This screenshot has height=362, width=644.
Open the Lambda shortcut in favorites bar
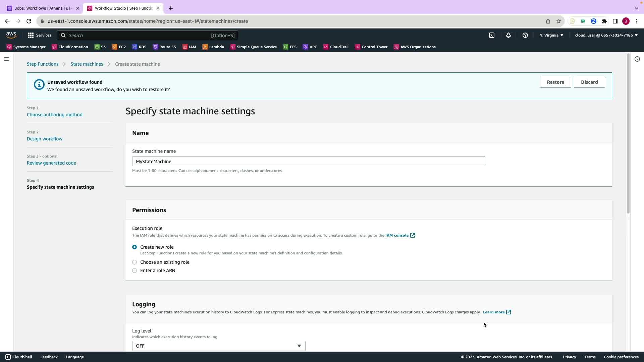point(213,47)
